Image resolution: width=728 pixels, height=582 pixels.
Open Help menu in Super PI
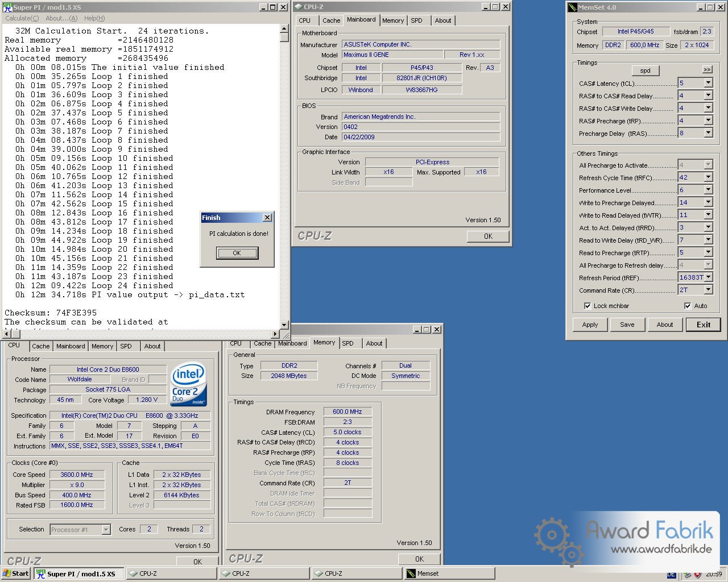pyautogui.click(x=94, y=18)
